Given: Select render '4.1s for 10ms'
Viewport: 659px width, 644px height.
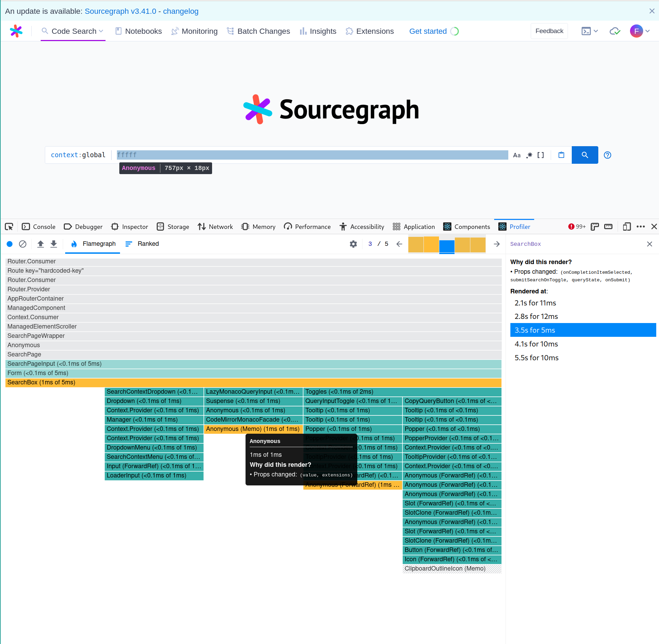Looking at the screenshot, I should click(x=583, y=344).
